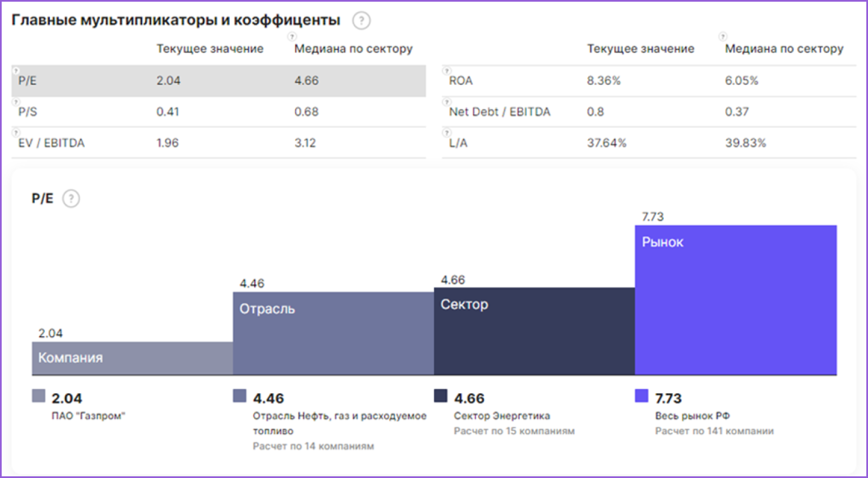Screen dimensions: 868x478
Task: Click the ПАО "Газпром" legend color square
Action: pyautogui.click(x=39, y=396)
